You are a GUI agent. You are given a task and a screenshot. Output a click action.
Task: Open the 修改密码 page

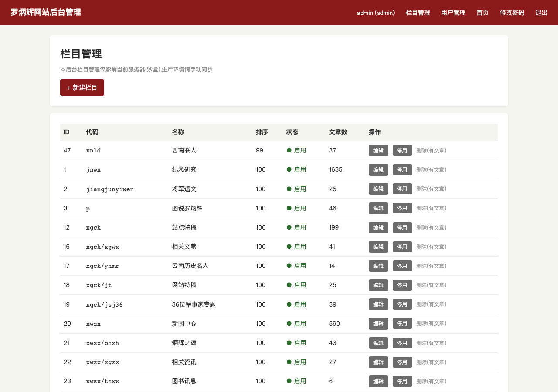512,13
